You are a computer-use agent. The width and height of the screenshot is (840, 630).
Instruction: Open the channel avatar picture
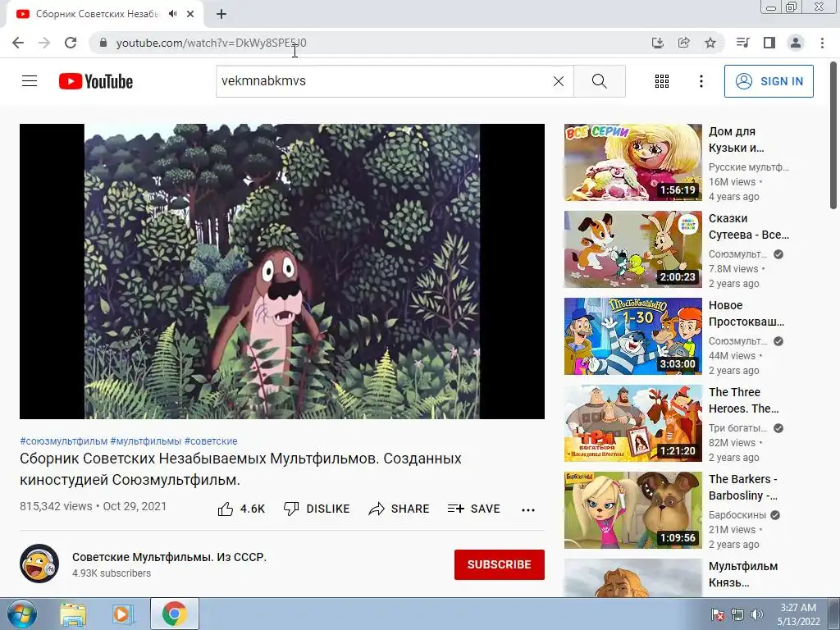pos(39,564)
